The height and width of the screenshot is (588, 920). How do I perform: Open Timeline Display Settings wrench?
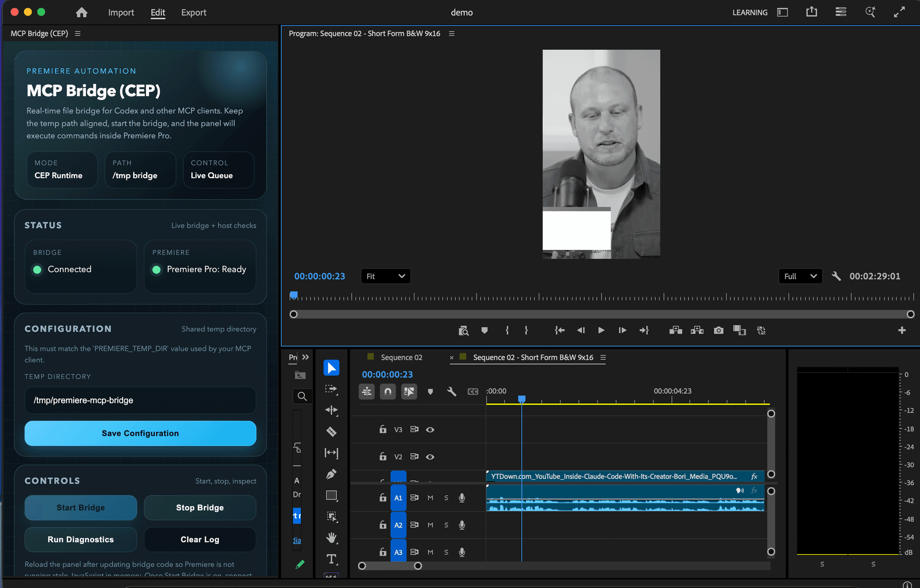coord(451,392)
